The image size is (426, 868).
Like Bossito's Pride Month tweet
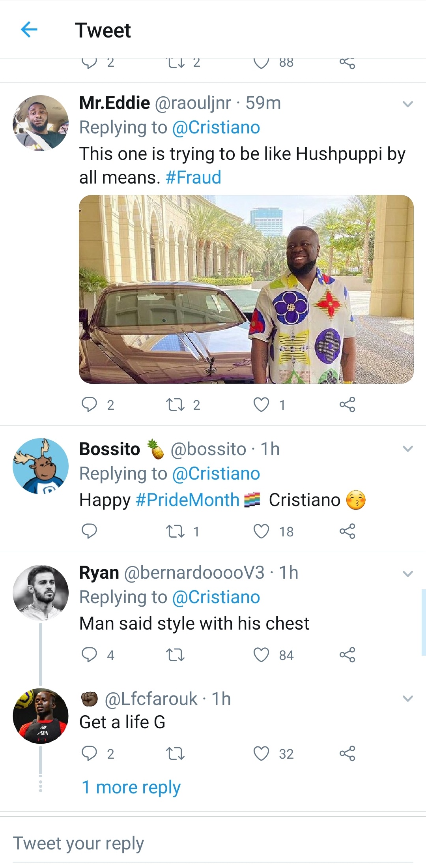(x=261, y=531)
